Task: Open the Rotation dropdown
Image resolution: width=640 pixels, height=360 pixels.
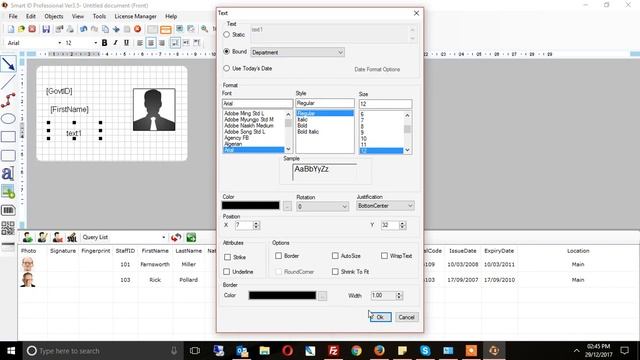Action: point(322,207)
